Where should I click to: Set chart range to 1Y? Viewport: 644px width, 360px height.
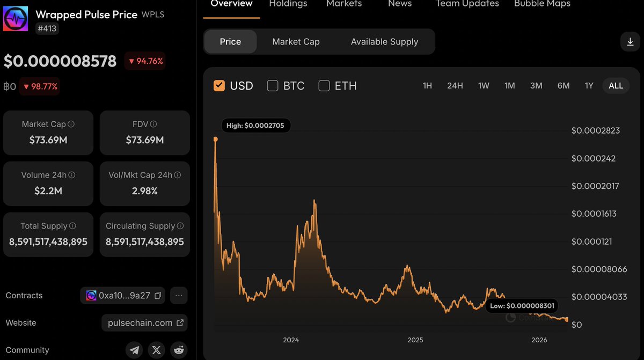click(589, 86)
